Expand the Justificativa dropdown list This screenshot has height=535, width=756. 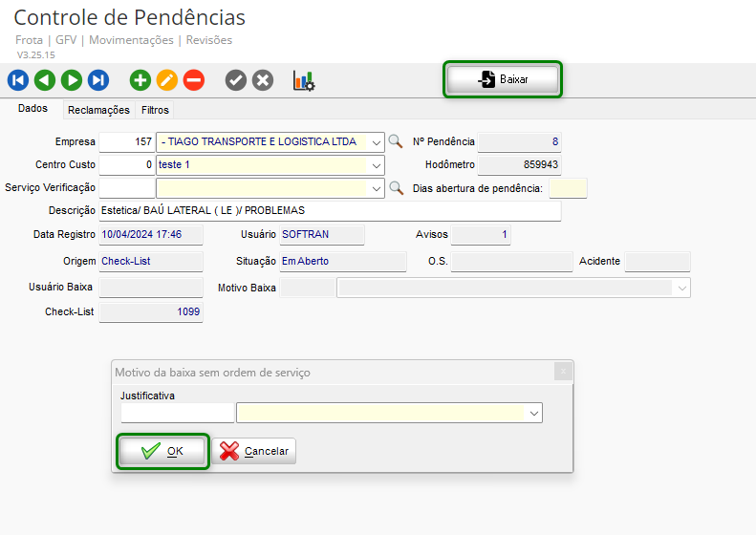coord(533,413)
